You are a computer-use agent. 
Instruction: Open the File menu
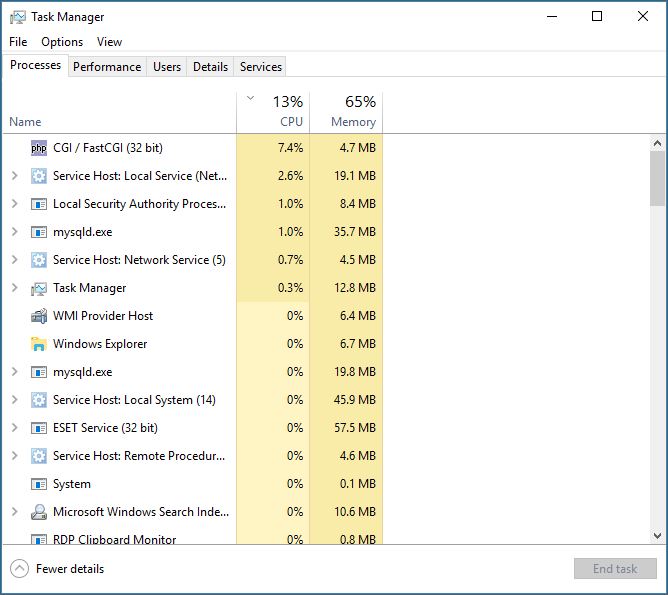pyautogui.click(x=18, y=42)
